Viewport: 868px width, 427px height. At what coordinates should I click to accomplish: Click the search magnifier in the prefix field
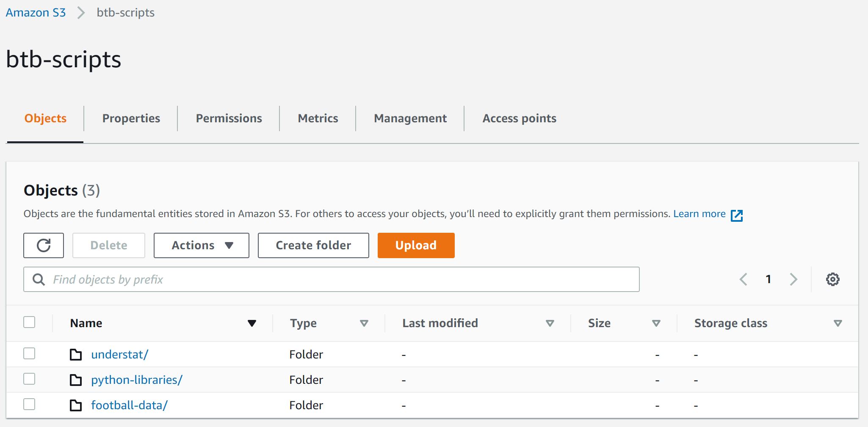tap(39, 279)
